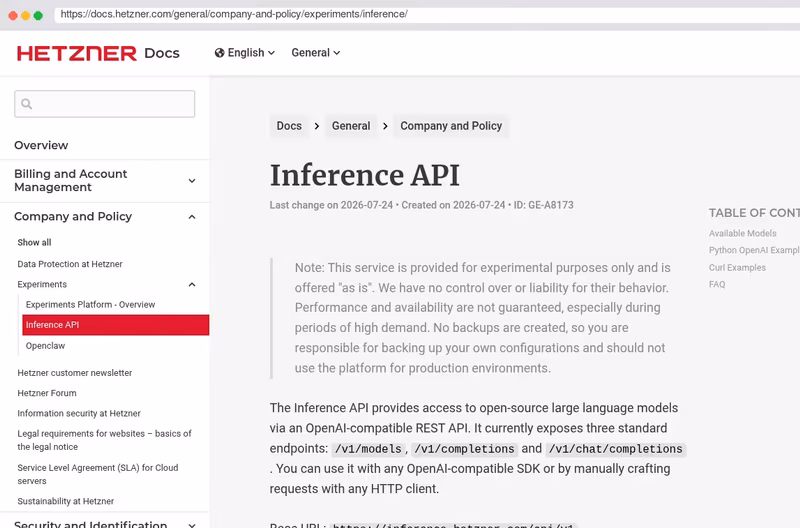Click the Docs breadcrumb
The width and height of the screenshot is (800, 528).
pos(289,126)
